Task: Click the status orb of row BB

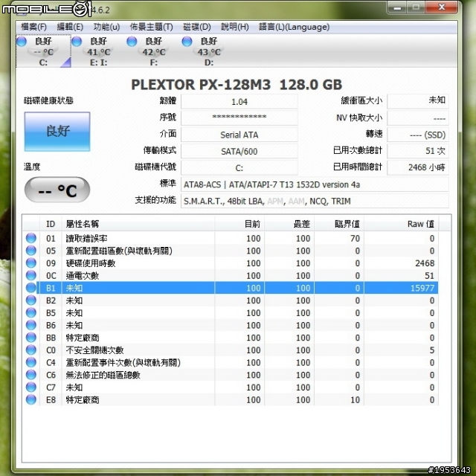Action: click(x=31, y=338)
